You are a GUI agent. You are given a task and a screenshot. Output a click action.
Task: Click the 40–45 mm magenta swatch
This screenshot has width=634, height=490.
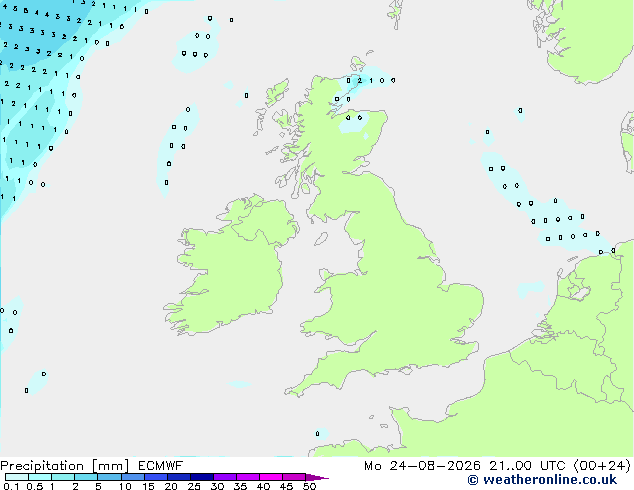[x=271, y=477]
